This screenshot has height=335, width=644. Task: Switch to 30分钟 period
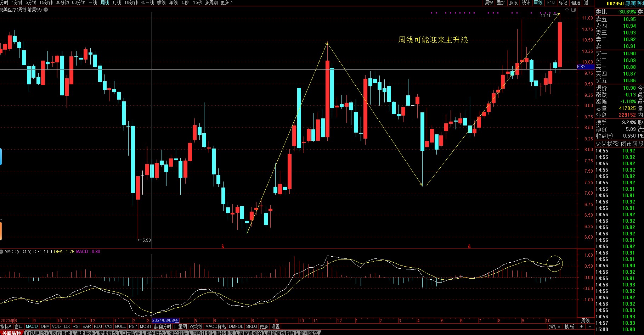click(62, 2)
